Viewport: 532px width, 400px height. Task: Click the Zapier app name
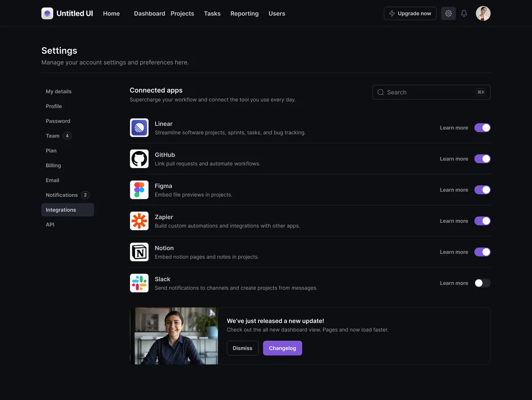tap(164, 217)
